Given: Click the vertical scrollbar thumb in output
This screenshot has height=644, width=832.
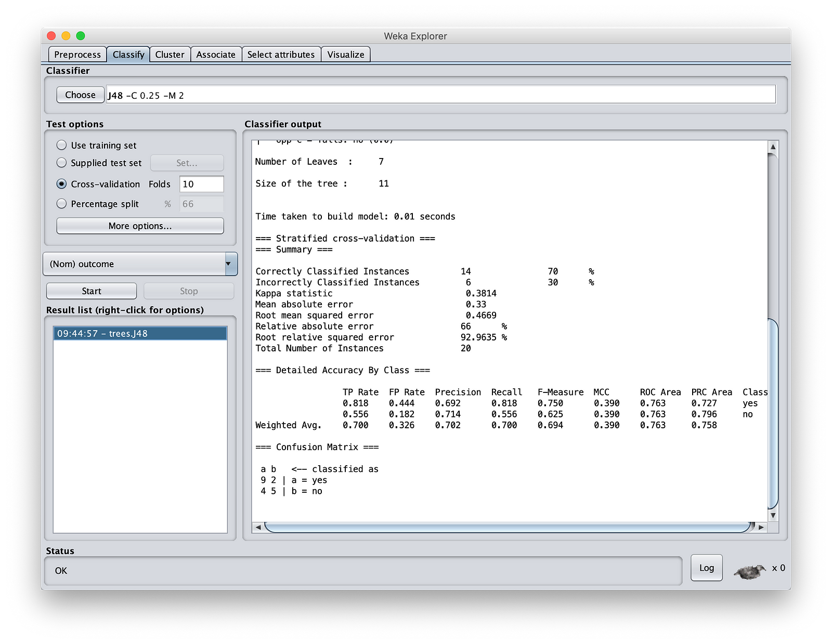Looking at the screenshot, I should coord(773,413).
